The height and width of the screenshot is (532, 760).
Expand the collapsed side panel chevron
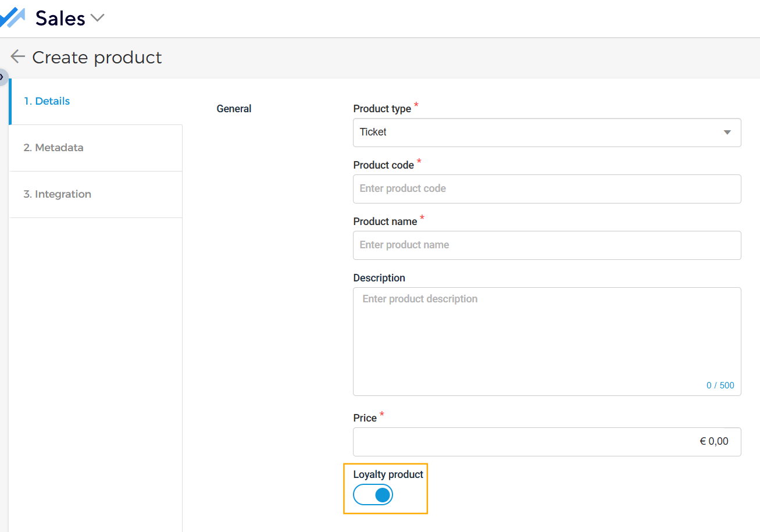(x=2, y=77)
